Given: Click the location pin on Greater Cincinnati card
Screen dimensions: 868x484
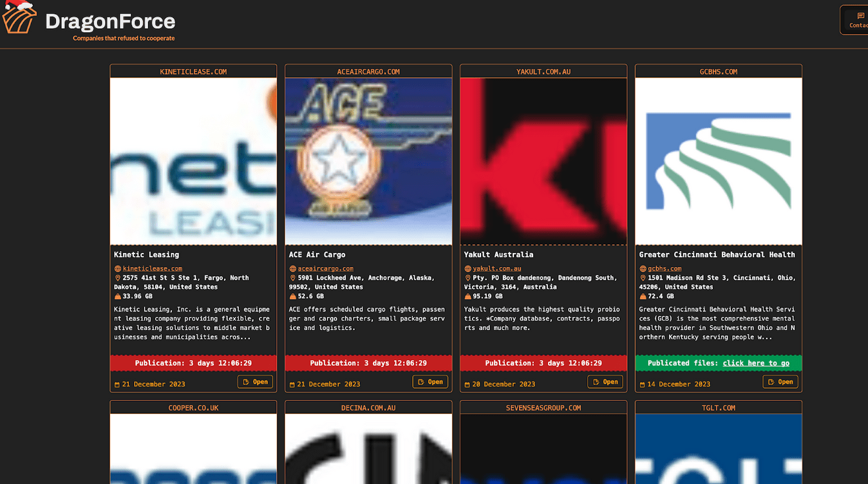Looking at the screenshot, I should (643, 277).
